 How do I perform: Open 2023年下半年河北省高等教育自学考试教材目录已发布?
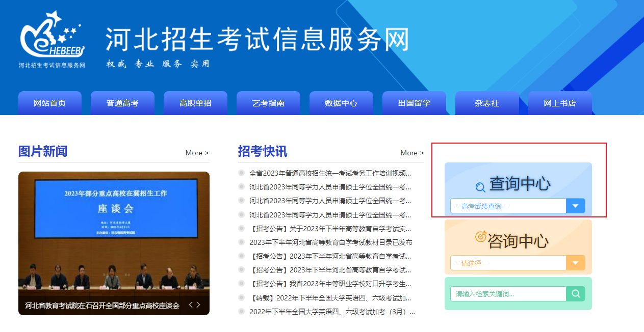[x=331, y=242]
